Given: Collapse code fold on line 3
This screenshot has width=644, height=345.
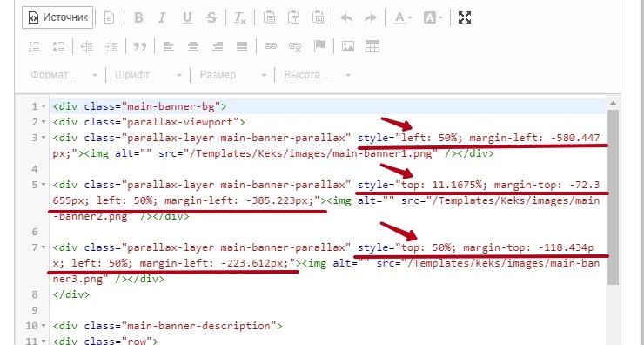Looking at the screenshot, I should [44, 138].
